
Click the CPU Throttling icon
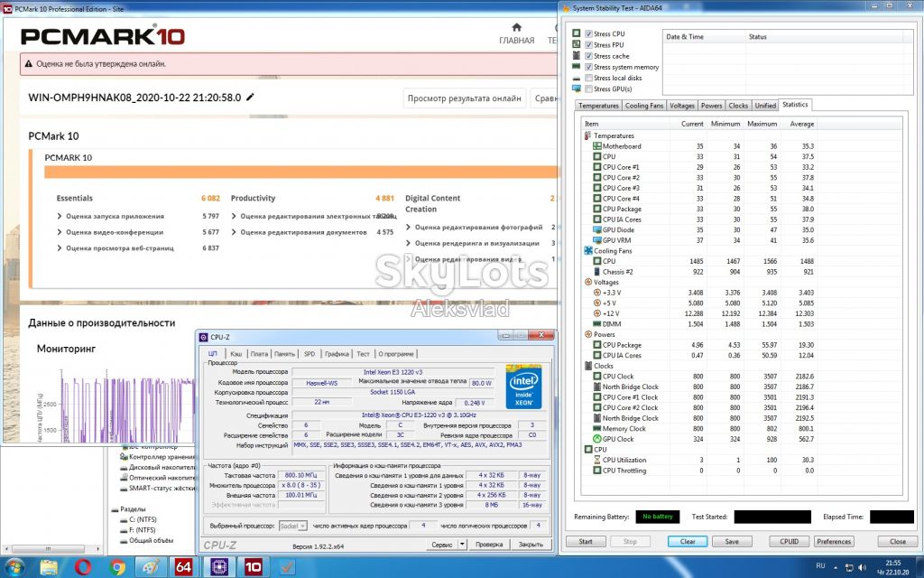point(597,471)
